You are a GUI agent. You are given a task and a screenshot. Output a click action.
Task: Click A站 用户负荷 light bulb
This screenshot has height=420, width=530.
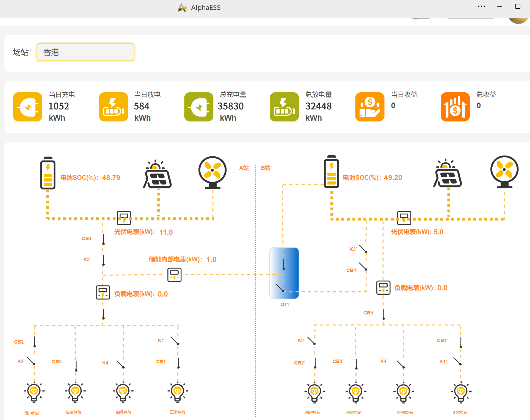click(x=34, y=392)
